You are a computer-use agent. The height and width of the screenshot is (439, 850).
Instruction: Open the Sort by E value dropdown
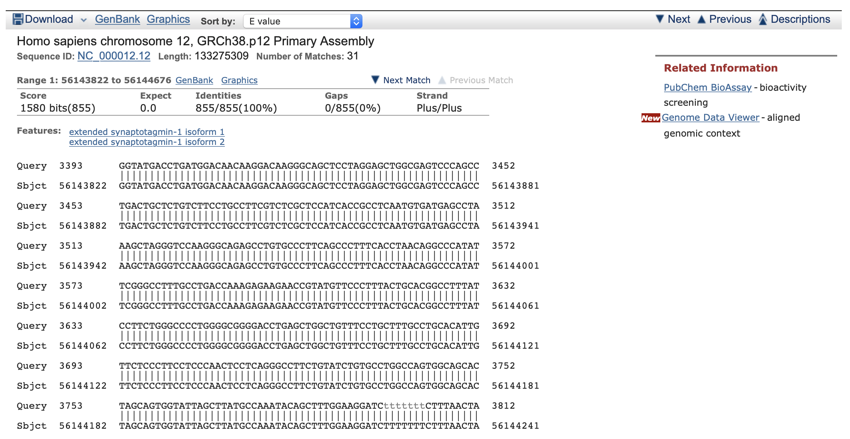(x=304, y=21)
